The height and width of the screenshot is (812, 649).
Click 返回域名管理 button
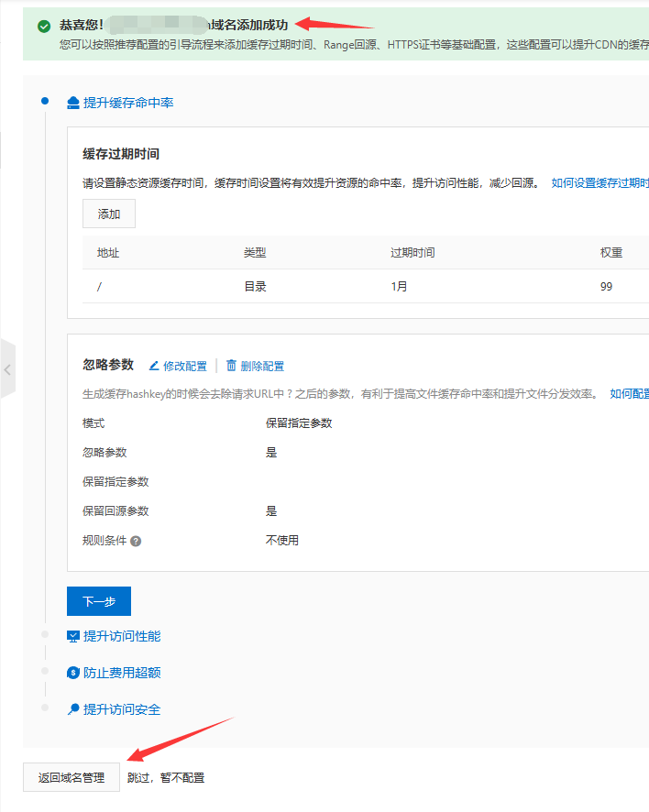(x=71, y=778)
